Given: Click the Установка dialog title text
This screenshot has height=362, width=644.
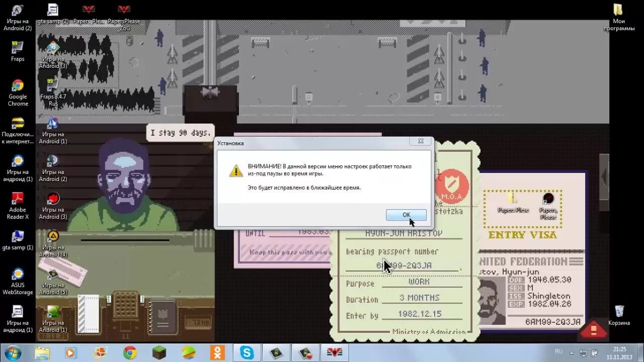Looking at the screenshot, I should 230,143.
